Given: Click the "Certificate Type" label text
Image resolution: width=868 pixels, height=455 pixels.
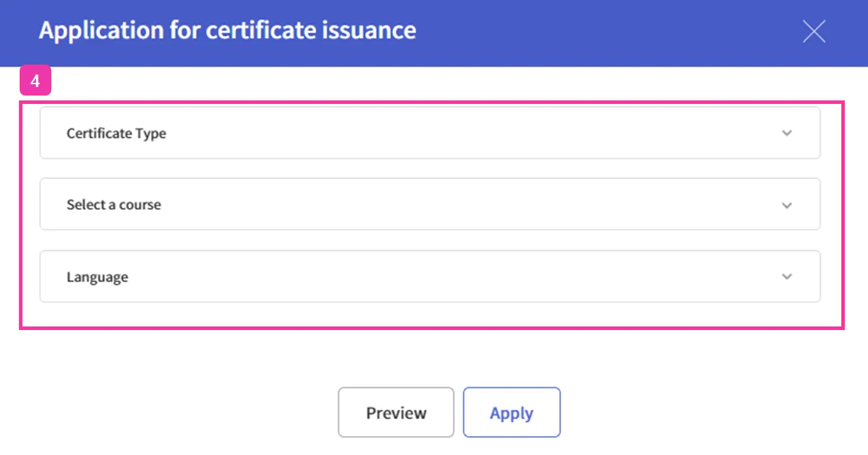Looking at the screenshot, I should pyautogui.click(x=117, y=133).
